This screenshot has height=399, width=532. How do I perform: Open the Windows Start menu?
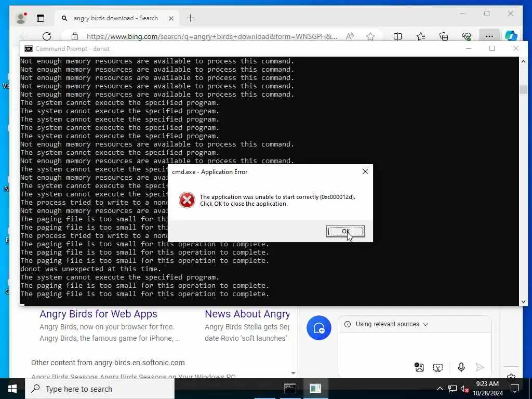12,389
